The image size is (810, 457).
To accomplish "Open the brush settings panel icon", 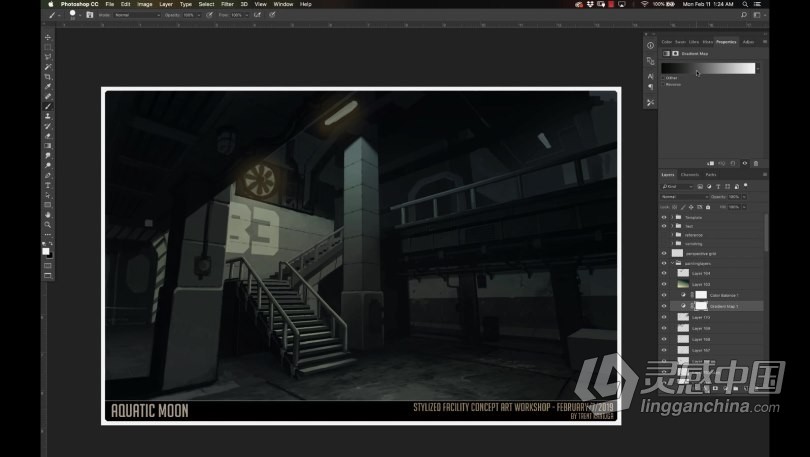I will (90, 15).
